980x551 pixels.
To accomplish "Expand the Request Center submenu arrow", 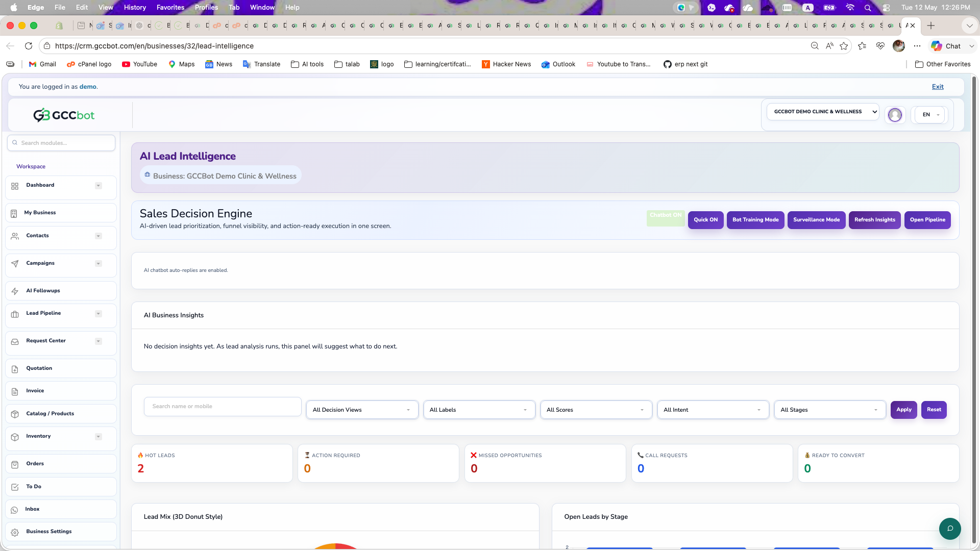I will pos(99,341).
